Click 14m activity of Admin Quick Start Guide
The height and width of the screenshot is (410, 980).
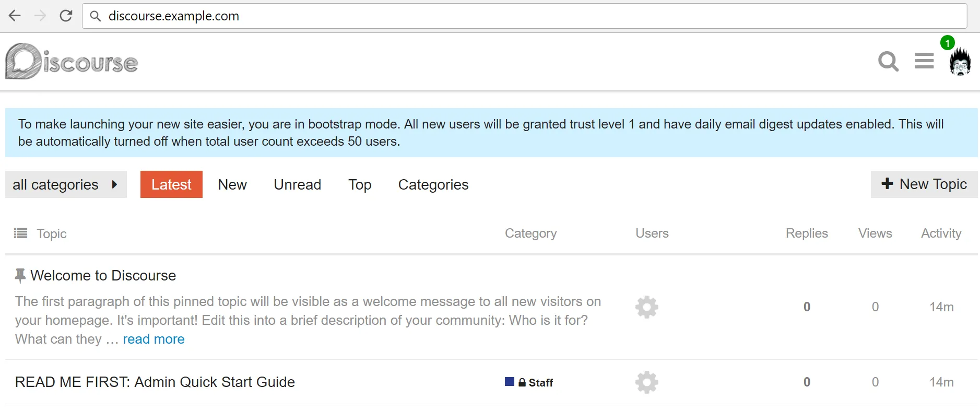(x=941, y=382)
